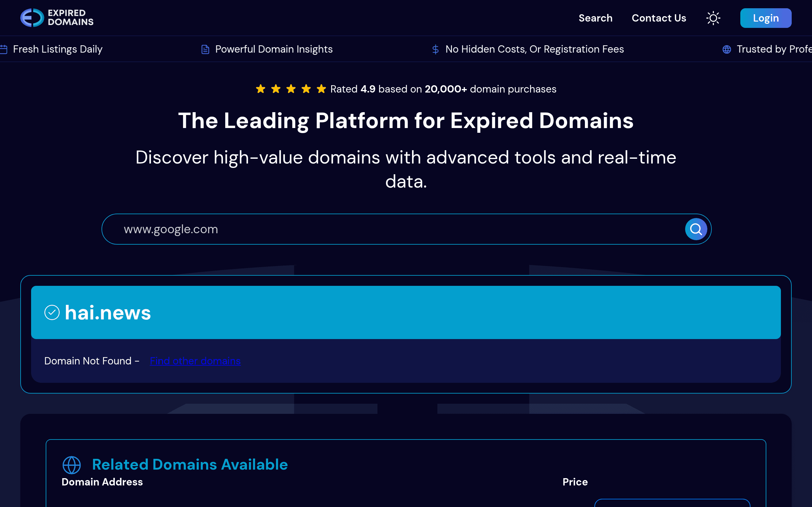This screenshot has height=507, width=812.
Task: Click the hai.news domain banner
Action: point(406,312)
